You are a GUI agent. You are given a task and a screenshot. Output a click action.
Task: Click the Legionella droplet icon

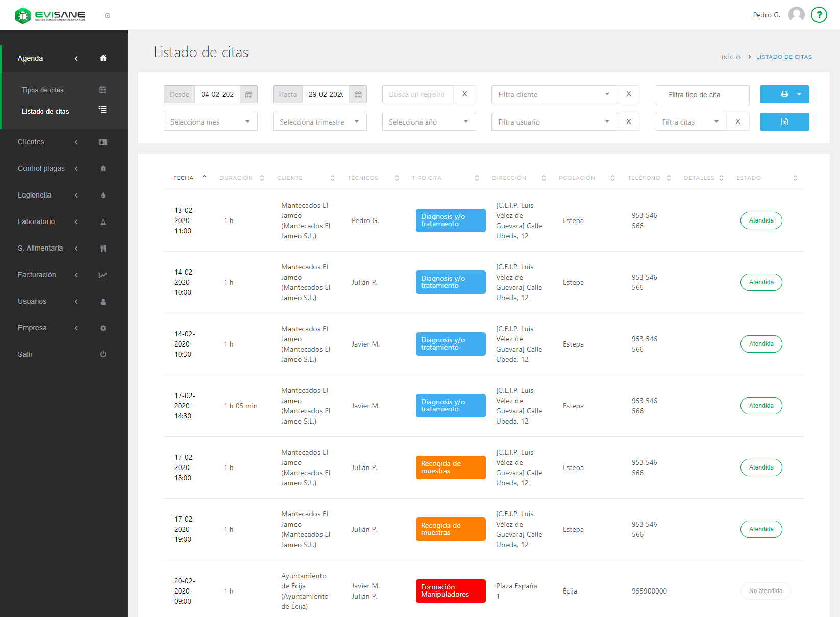(x=103, y=195)
